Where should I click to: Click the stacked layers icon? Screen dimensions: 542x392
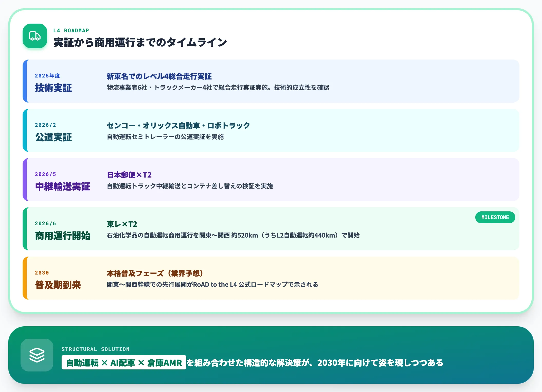pyautogui.click(x=37, y=355)
